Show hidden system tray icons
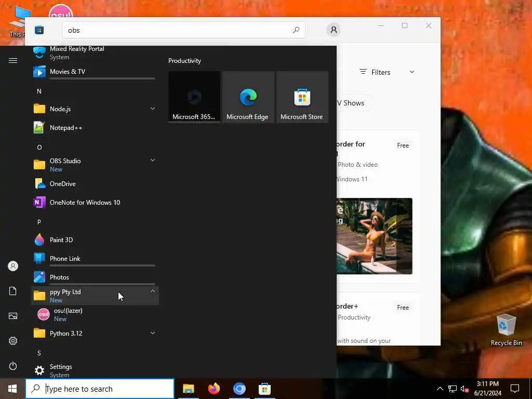The height and width of the screenshot is (399, 532). (440, 389)
